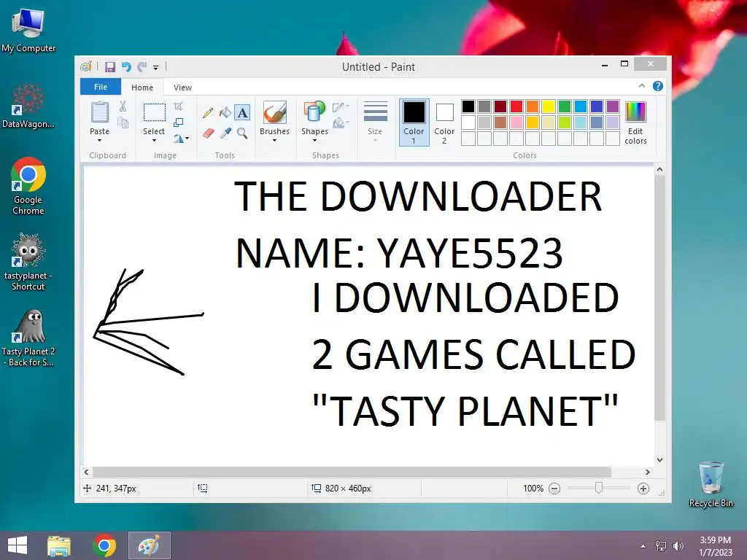
Task: Pick the black color swatch in palette
Action: (x=468, y=106)
